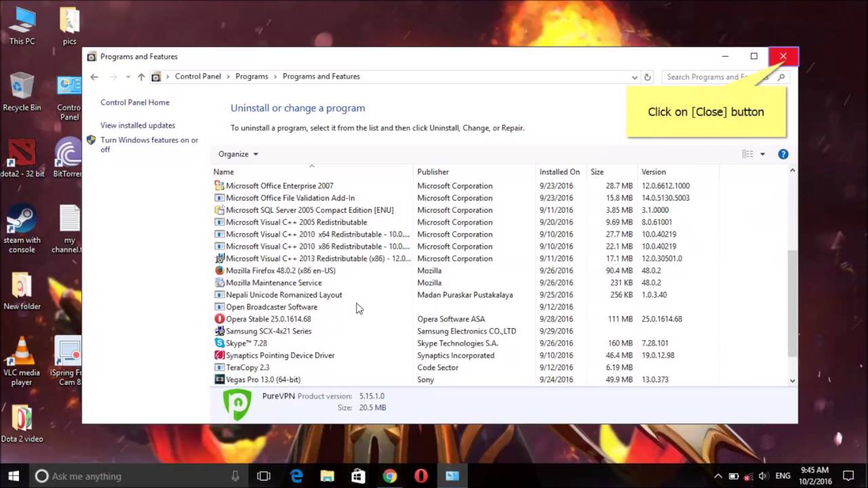The width and height of the screenshot is (868, 488).
Task: Select the Synaptics Pointing Device Driver icon
Action: pyautogui.click(x=219, y=355)
